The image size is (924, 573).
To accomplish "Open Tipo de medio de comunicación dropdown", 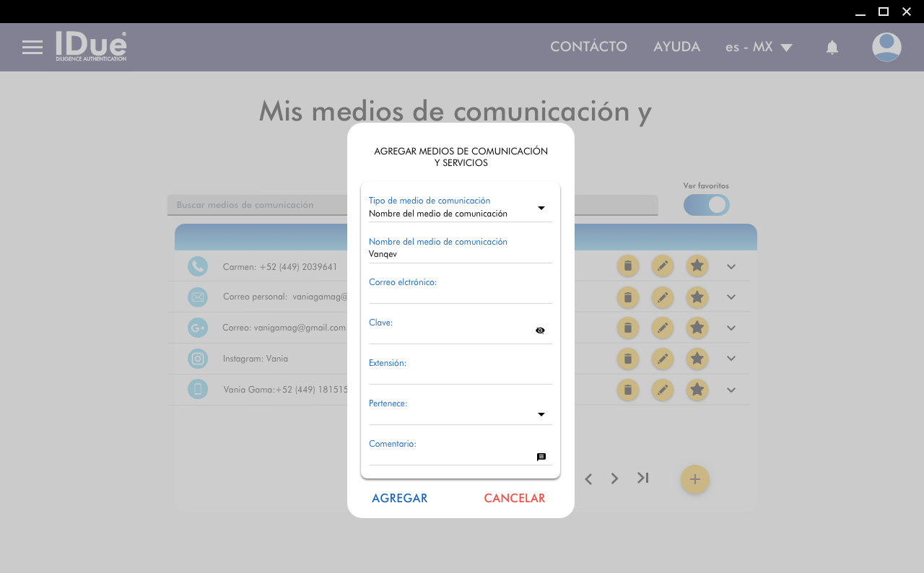I will (x=541, y=209).
